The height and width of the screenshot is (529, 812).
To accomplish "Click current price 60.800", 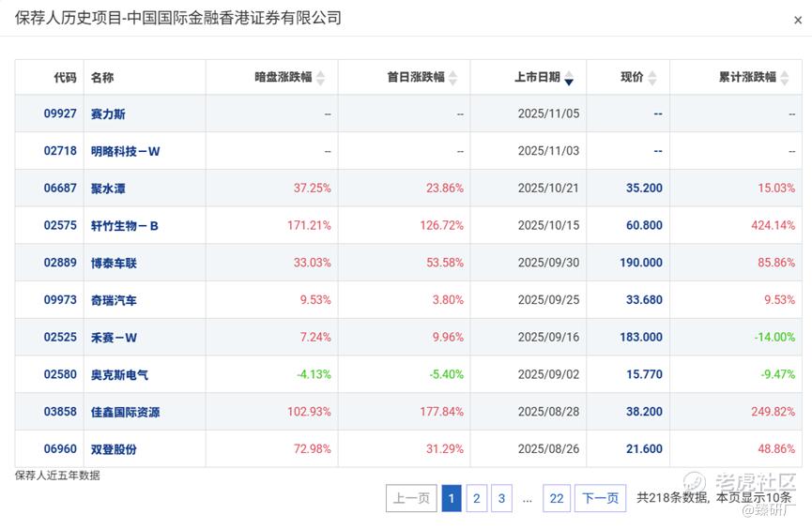I will point(644,225).
